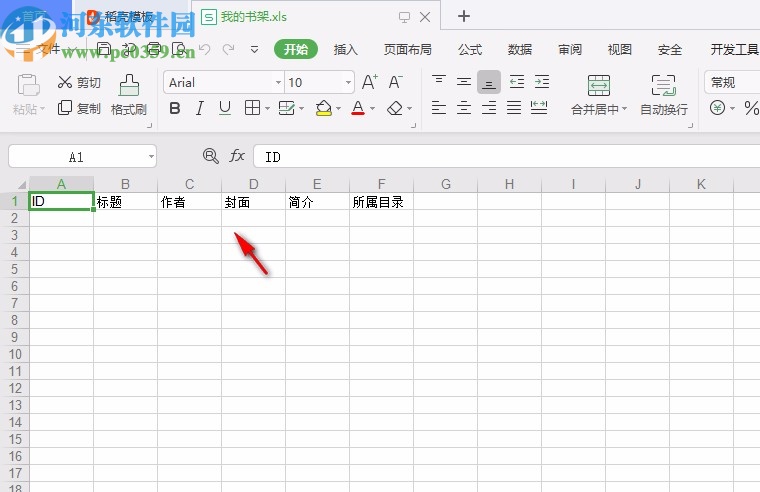The height and width of the screenshot is (492, 760).
Task: Click the new tab plus button
Action: pos(464,16)
